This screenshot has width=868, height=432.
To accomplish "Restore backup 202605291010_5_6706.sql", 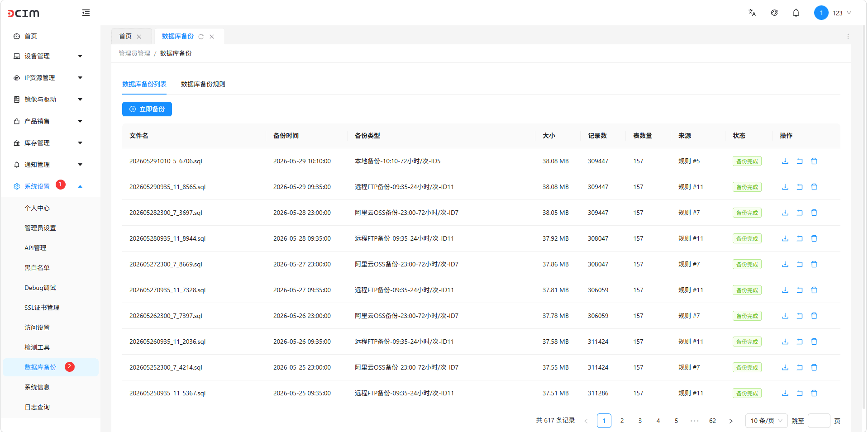I will (799, 161).
